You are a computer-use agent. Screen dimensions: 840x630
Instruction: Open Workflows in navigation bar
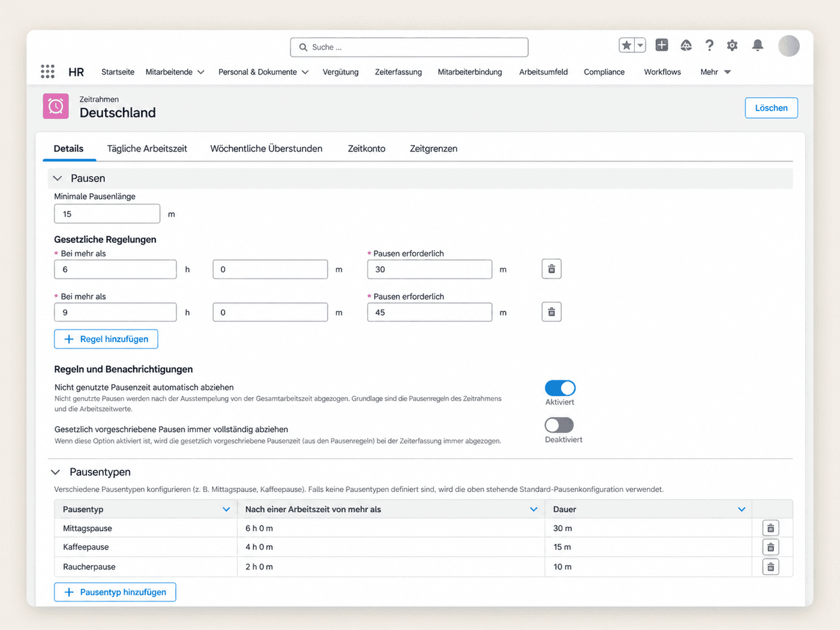coord(662,72)
